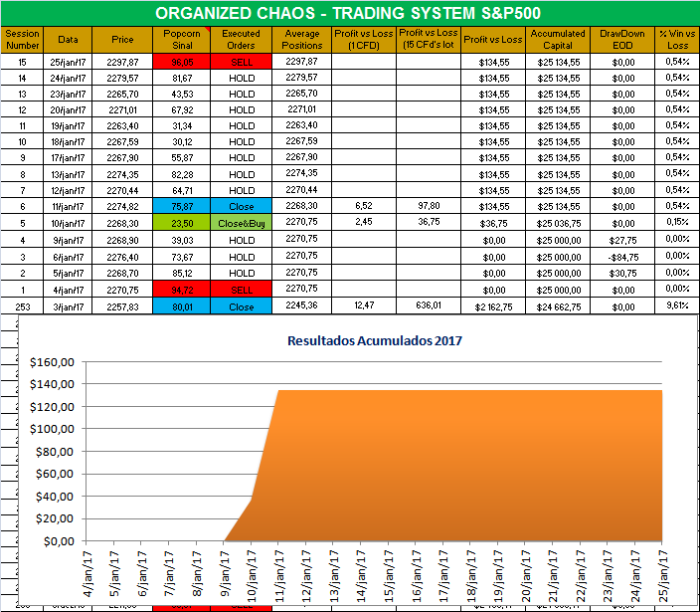Select the 4/jan/17 chart axis label
The height and width of the screenshot is (612, 700).
tap(87, 573)
